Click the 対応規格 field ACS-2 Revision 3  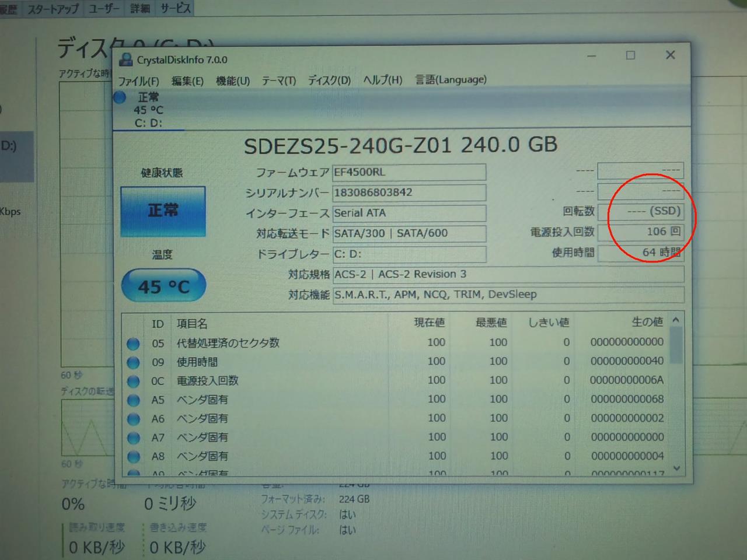[508, 274]
